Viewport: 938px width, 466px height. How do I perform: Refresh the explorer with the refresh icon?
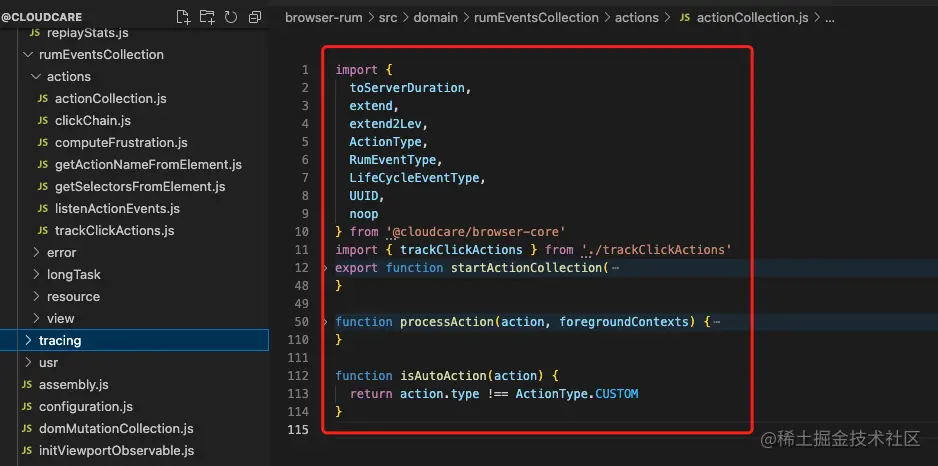(x=231, y=17)
